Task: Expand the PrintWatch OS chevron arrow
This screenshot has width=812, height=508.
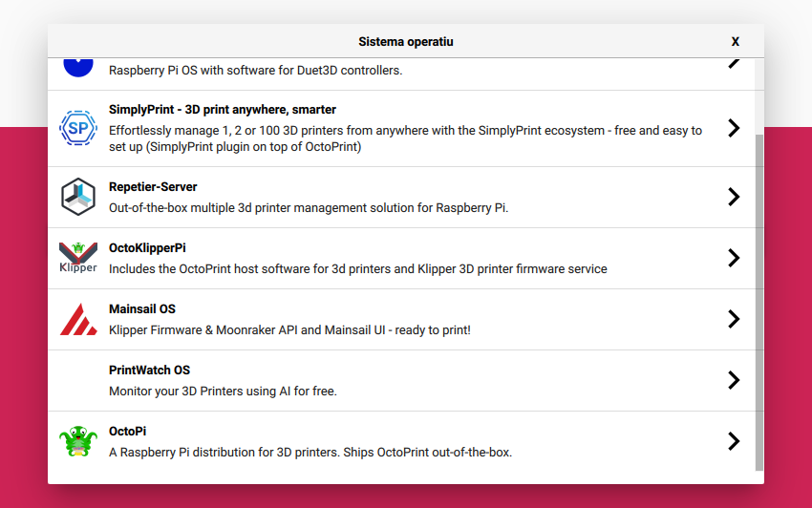Action: point(733,380)
